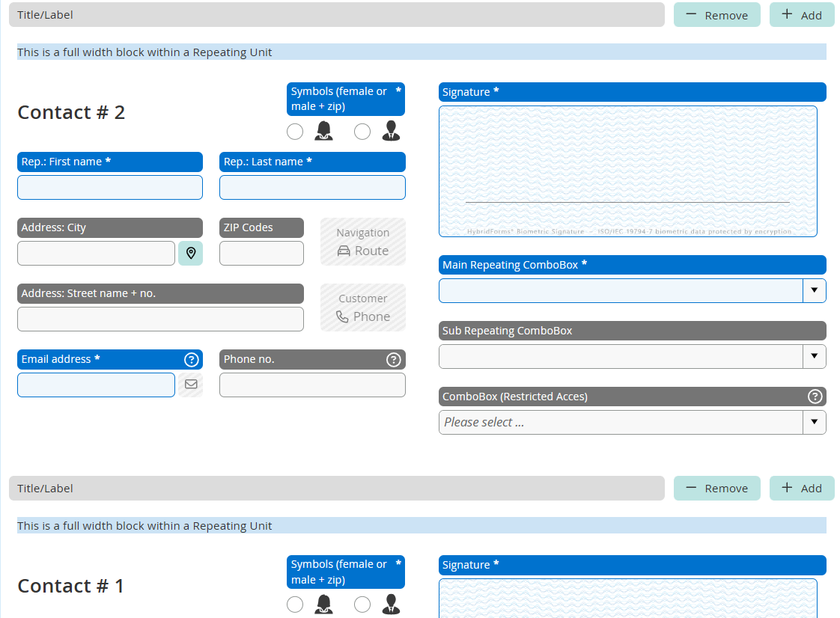Screen dimensions: 840x618
Task: Click the envelope icon next to Email address
Action: click(x=191, y=385)
